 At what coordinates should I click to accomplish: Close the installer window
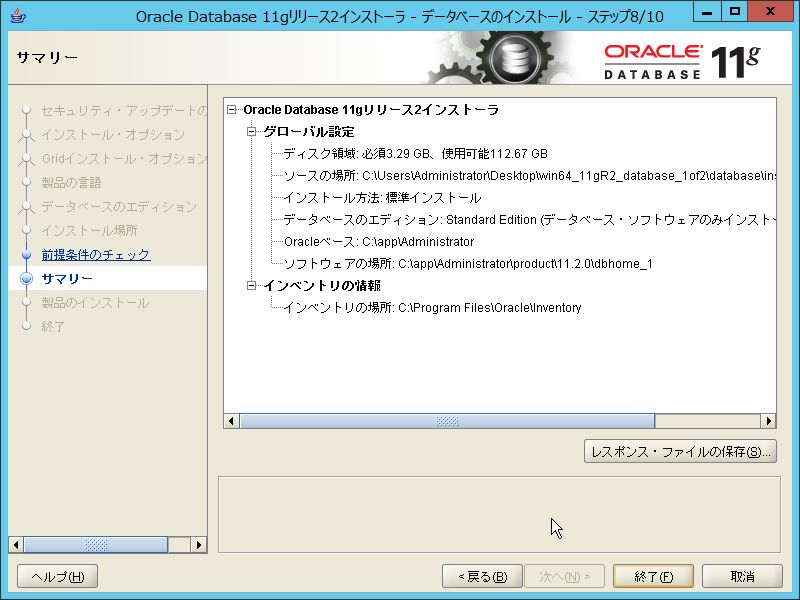[770, 11]
